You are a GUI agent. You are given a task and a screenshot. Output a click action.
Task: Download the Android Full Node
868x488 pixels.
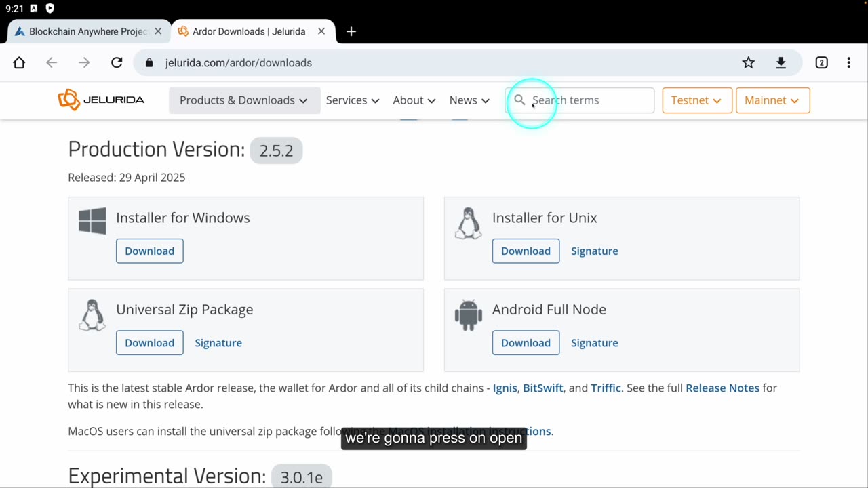pyautogui.click(x=526, y=342)
